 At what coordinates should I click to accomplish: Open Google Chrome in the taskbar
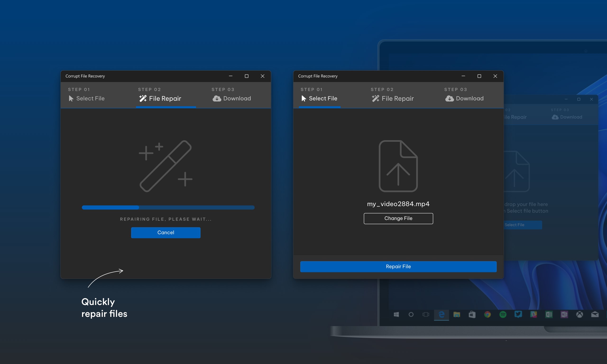[487, 314]
